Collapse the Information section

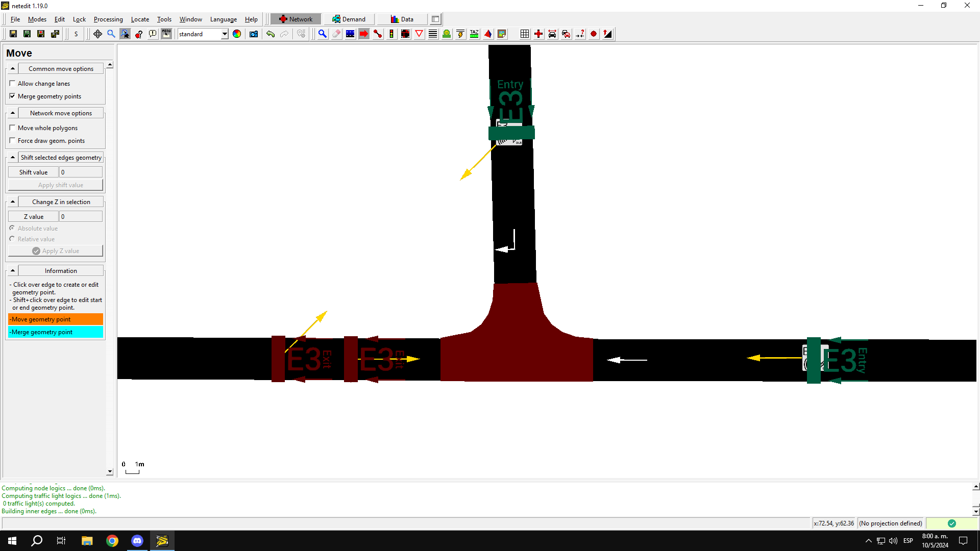point(13,270)
